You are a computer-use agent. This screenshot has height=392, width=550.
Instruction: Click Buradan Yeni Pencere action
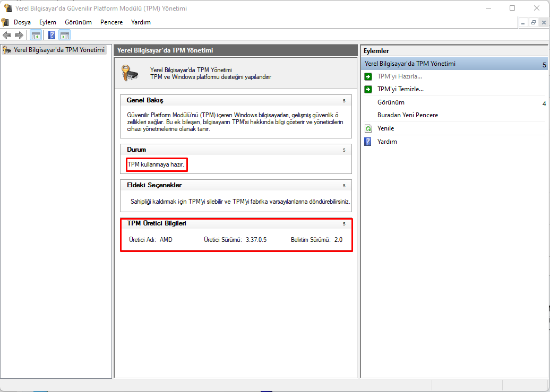pos(408,115)
